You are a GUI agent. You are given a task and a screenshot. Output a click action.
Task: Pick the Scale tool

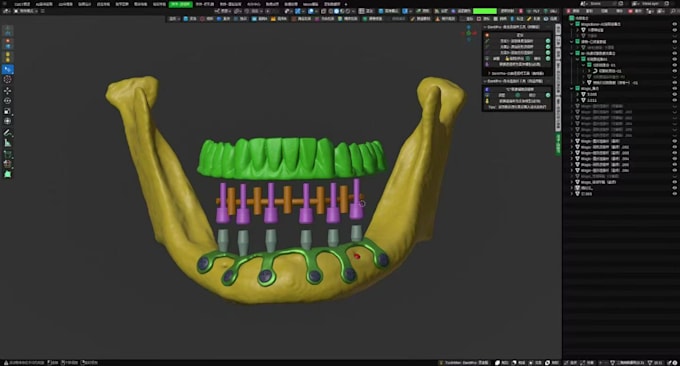[7, 111]
